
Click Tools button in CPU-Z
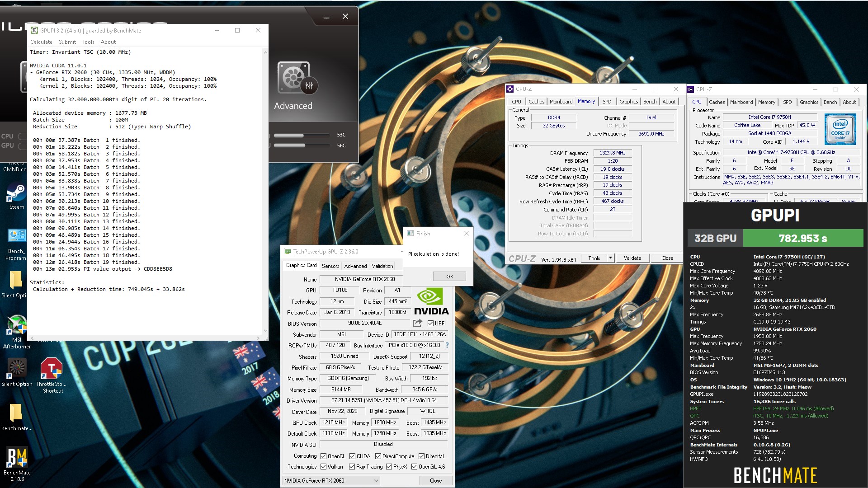tap(594, 258)
